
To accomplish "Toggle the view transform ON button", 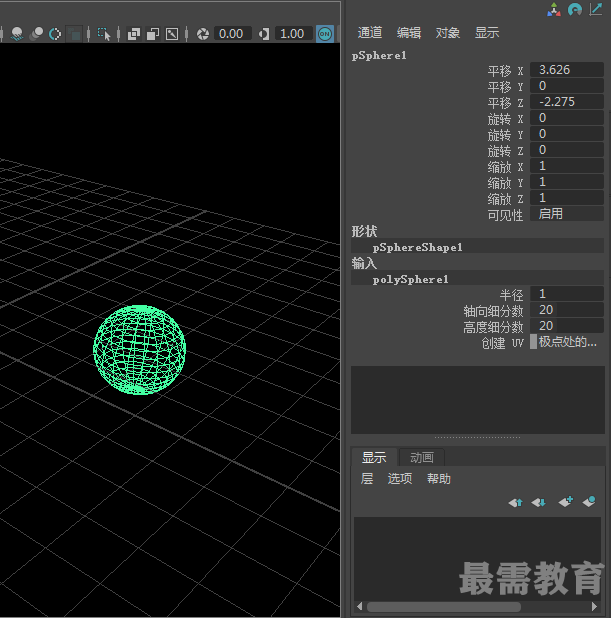I will 325,34.
